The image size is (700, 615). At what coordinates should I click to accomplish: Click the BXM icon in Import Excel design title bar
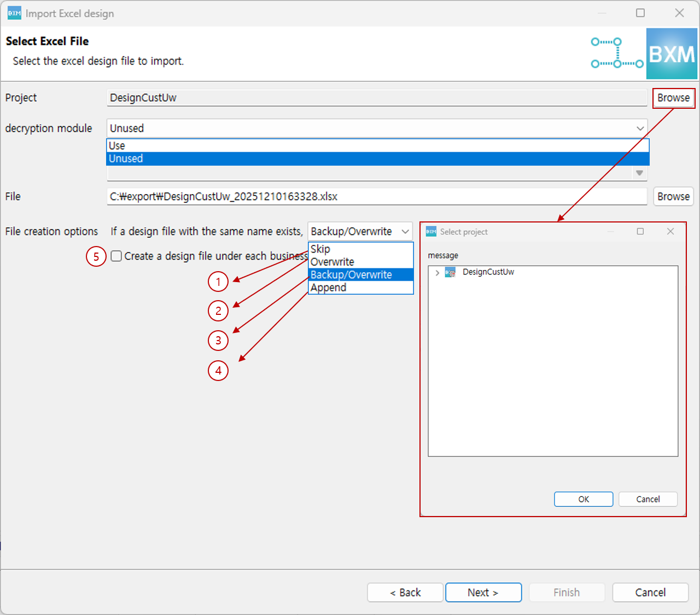[x=14, y=13]
